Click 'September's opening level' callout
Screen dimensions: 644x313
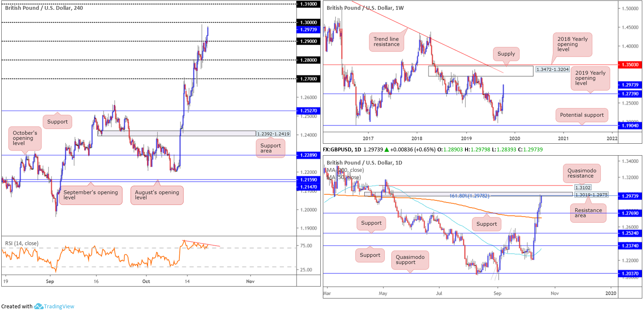click(90, 195)
